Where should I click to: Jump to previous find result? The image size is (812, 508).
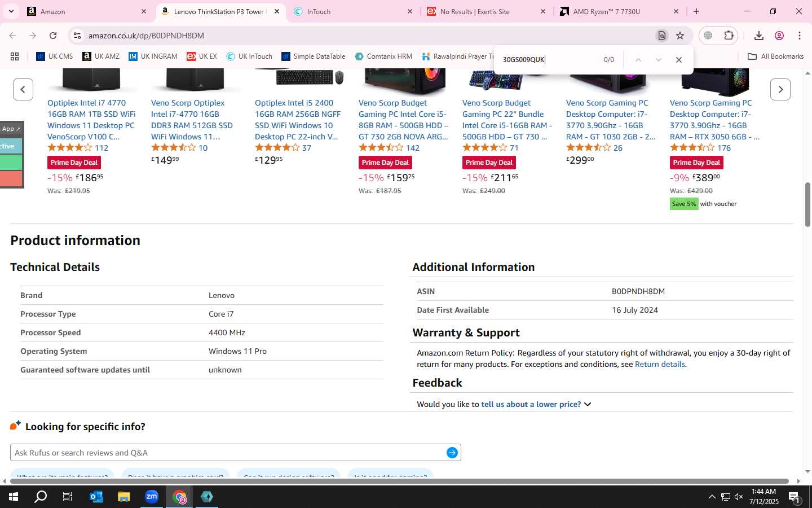(638, 60)
